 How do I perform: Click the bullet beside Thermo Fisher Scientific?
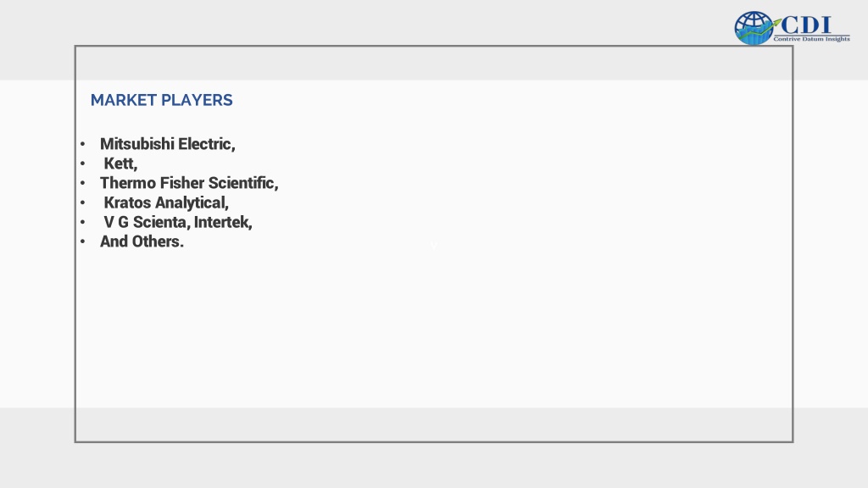pos(83,183)
